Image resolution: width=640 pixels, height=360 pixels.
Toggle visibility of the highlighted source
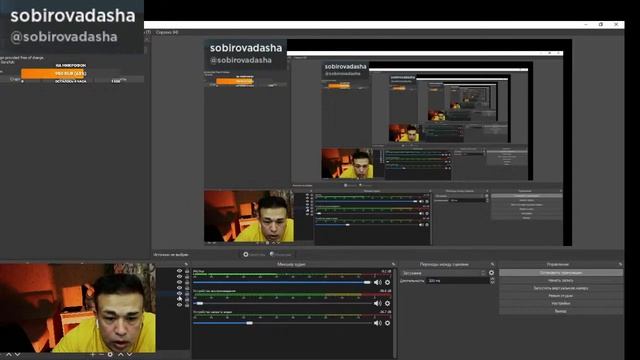(179, 293)
